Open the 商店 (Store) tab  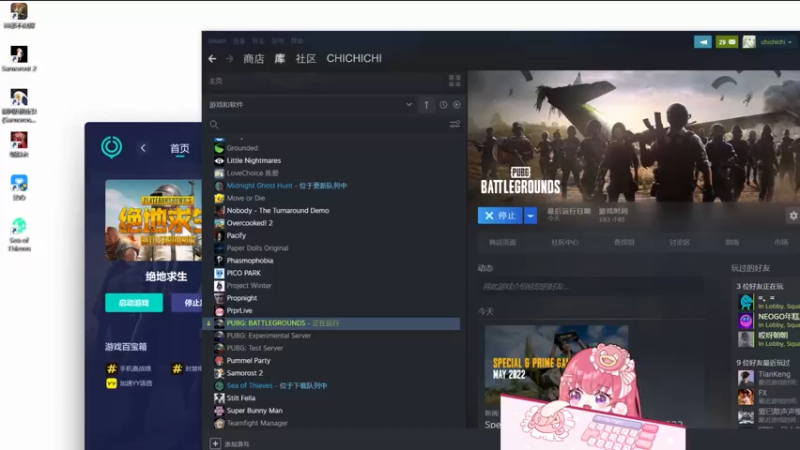(x=254, y=59)
